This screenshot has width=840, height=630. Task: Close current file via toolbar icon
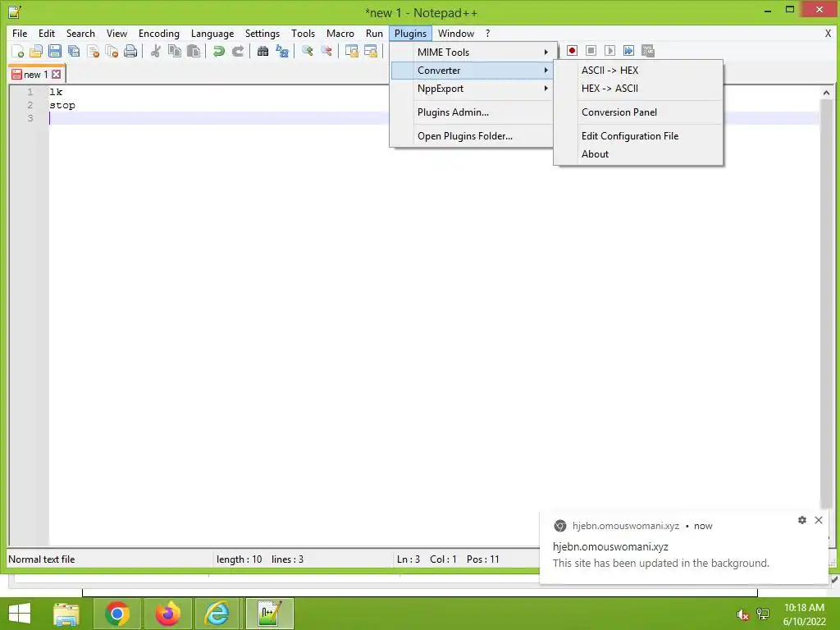93,51
